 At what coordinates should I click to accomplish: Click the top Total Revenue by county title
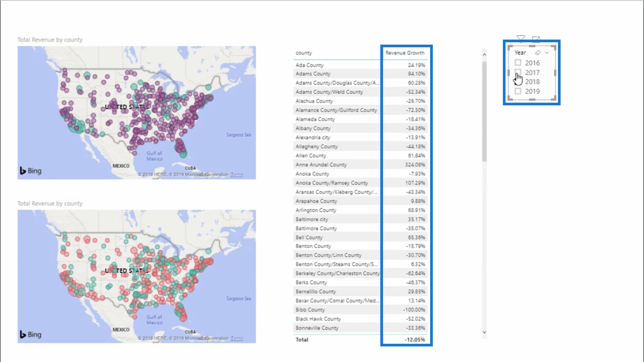coord(50,40)
